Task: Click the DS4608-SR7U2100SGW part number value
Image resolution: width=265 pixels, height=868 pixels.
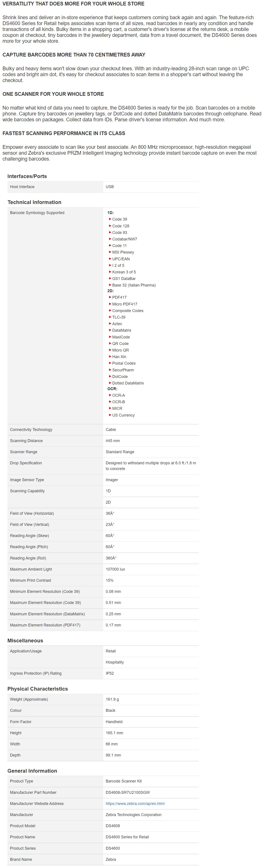Action: pos(128,792)
